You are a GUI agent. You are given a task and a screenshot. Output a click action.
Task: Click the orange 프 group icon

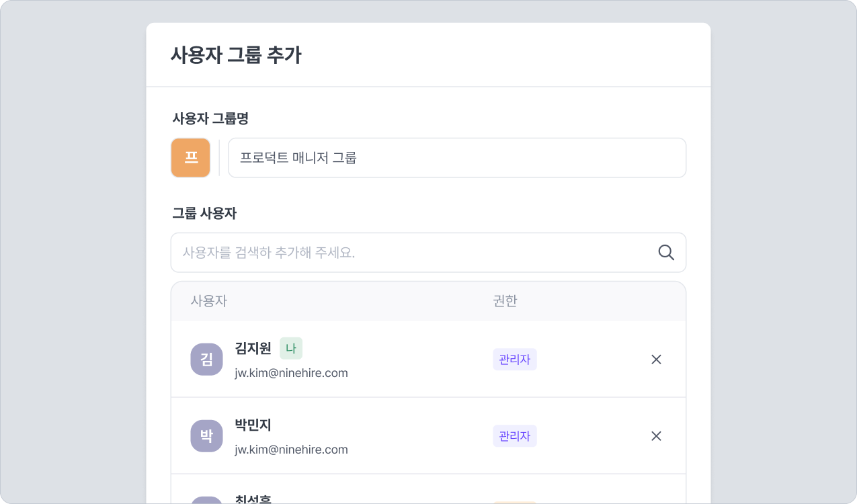point(191,158)
